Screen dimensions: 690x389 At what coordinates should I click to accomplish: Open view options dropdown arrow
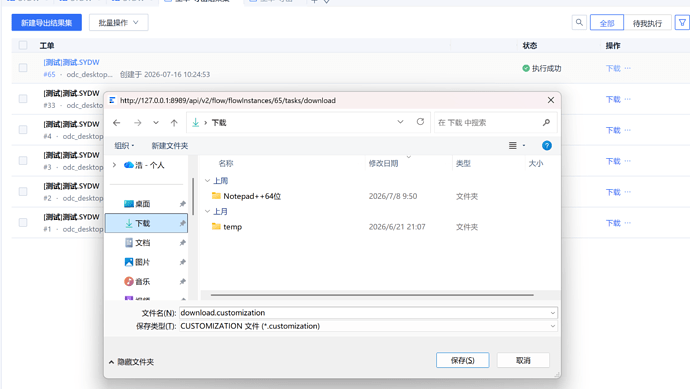[524, 146]
